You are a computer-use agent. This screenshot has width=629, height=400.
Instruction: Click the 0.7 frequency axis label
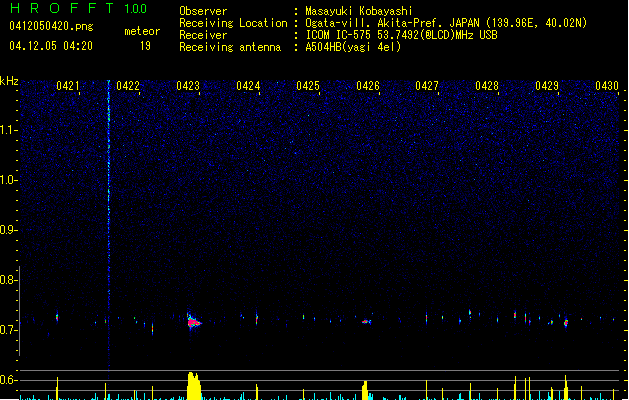tap(9, 330)
